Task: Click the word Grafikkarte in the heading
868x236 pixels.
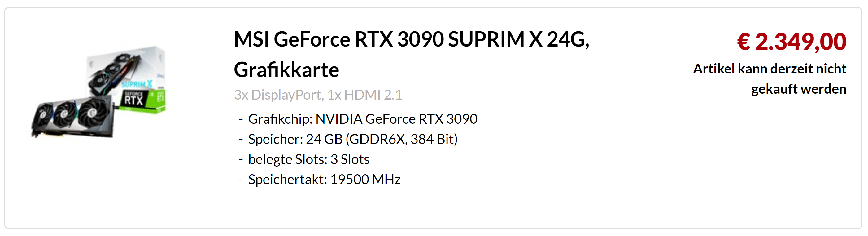Action: point(286,70)
